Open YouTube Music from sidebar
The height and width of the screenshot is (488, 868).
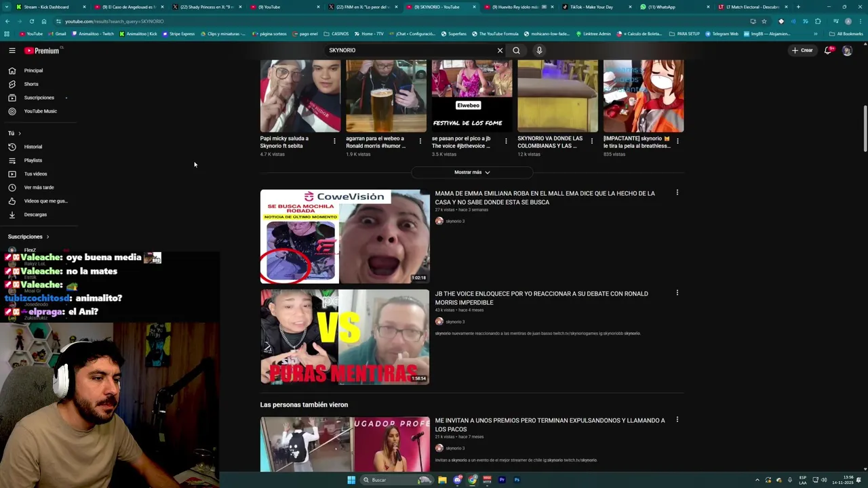click(41, 111)
